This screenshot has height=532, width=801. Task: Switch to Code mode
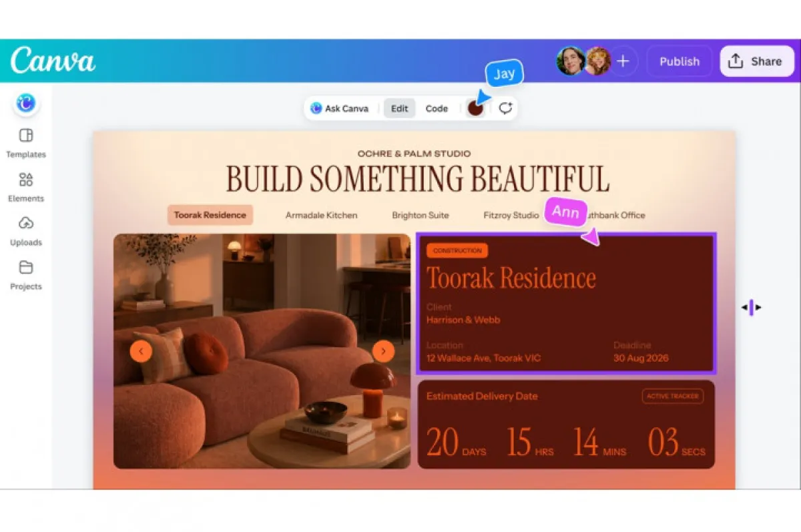coord(437,108)
